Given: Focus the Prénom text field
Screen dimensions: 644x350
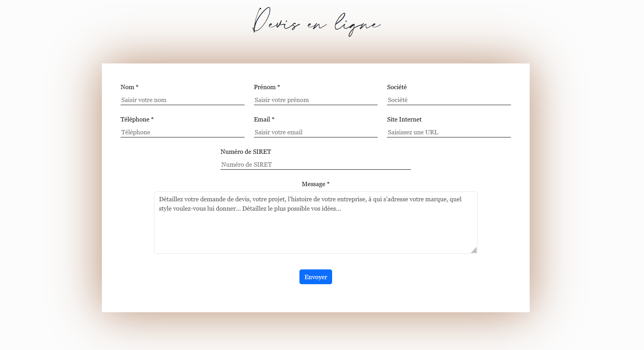Looking at the screenshot, I should (315, 100).
